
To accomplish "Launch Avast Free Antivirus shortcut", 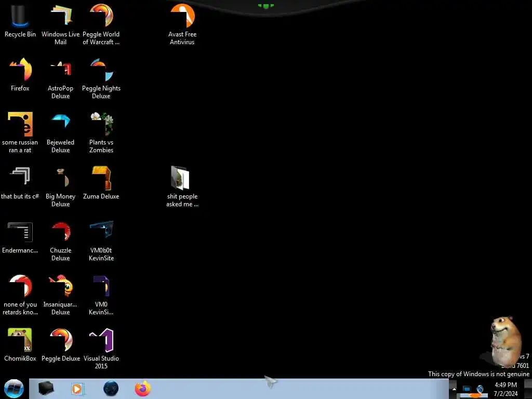I will coord(182,24).
